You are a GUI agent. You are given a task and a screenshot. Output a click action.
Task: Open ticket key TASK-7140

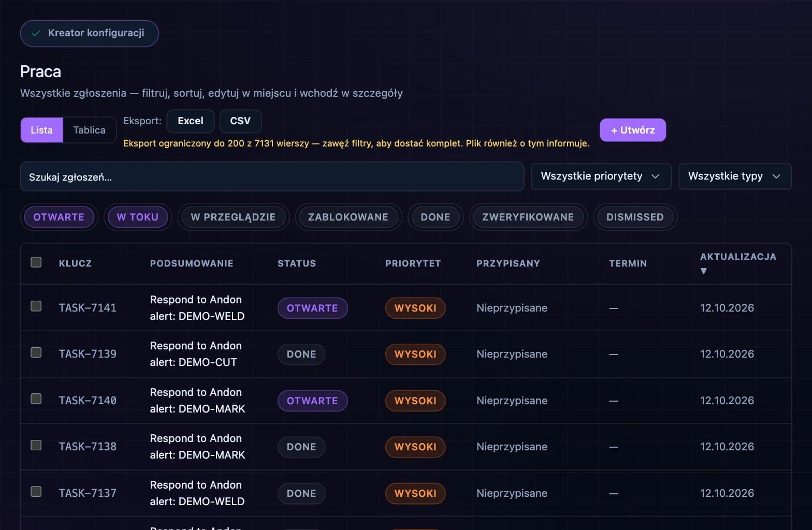[88, 401]
